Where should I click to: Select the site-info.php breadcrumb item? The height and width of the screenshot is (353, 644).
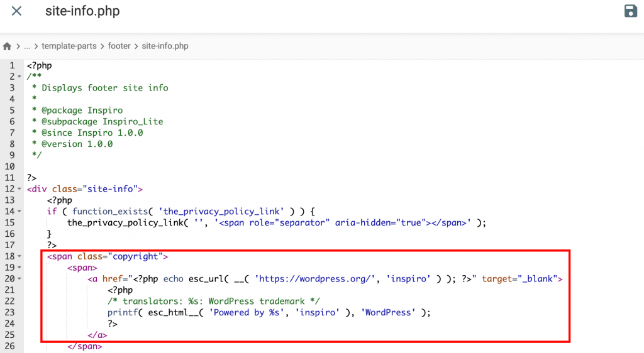[x=165, y=46]
